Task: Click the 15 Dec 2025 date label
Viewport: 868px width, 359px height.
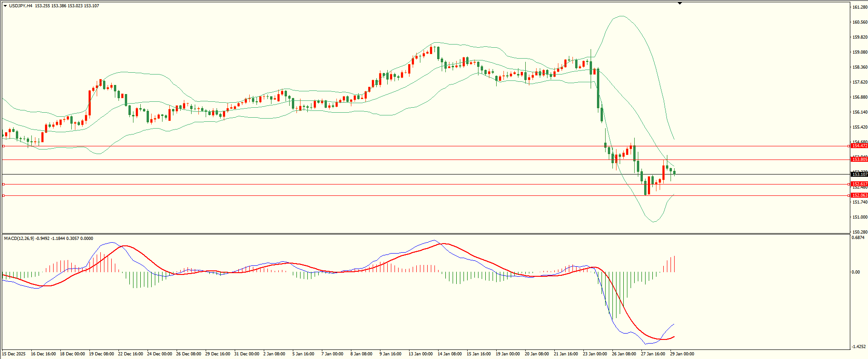Action: [x=14, y=354]
